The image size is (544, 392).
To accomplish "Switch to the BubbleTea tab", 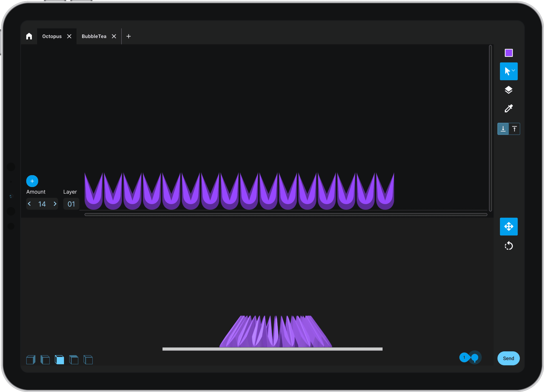I will (94, 36).
